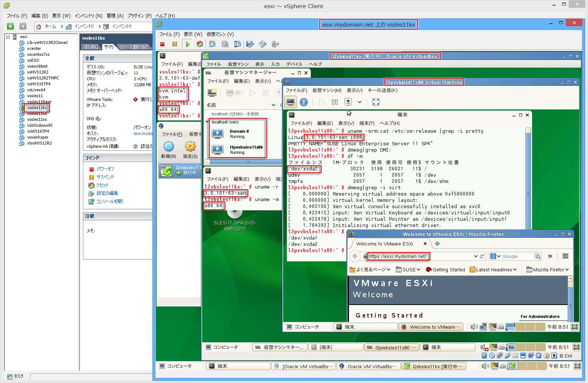Screen dimensions: 588x383
Task: Click Firefox back arrow button
Action: 355,256
